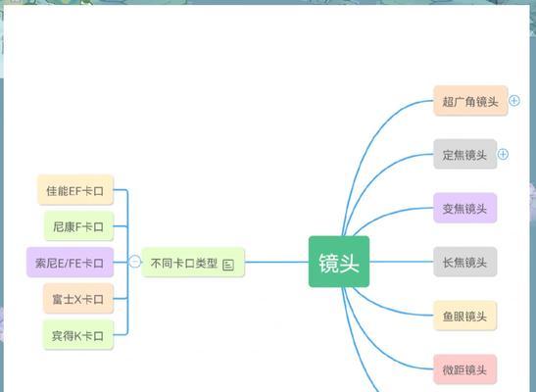Select the 尼康F卡口 node
The height and width of the screenshot is (392, 536).
pos(78,226)
